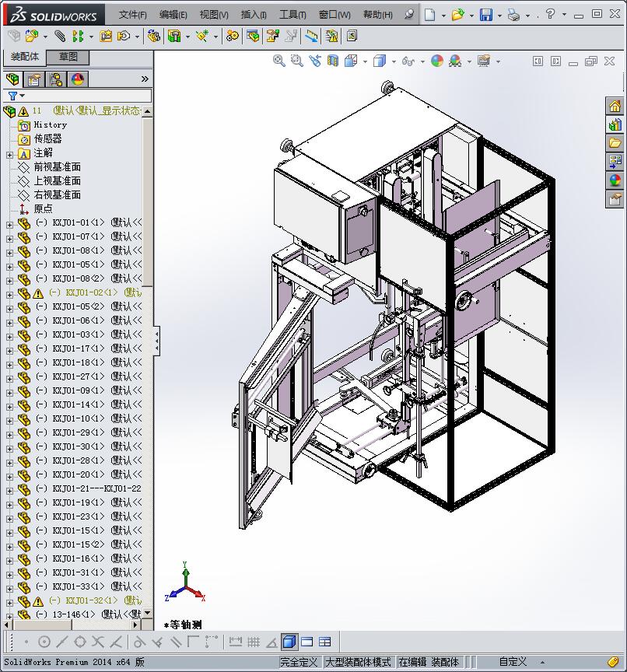Click feature tree scroll down arrow
The image size is (627, 672).
click(x=148, y=613)
